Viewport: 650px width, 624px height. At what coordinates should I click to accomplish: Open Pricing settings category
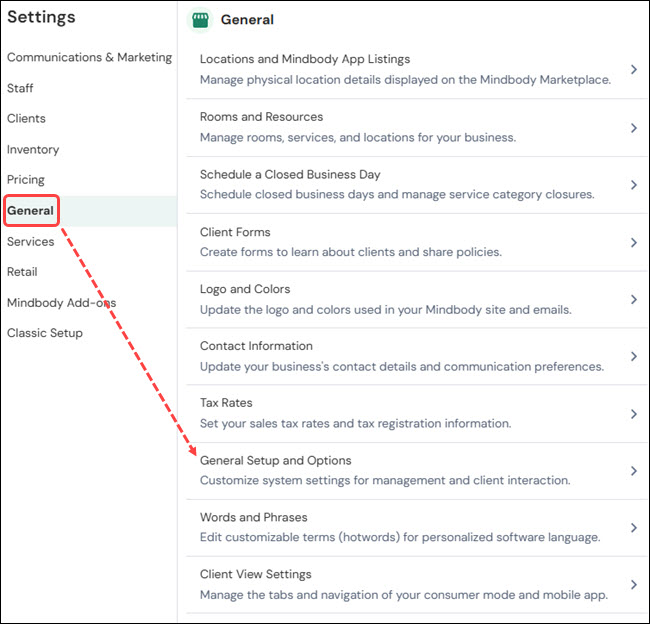[x=26, y=180]
